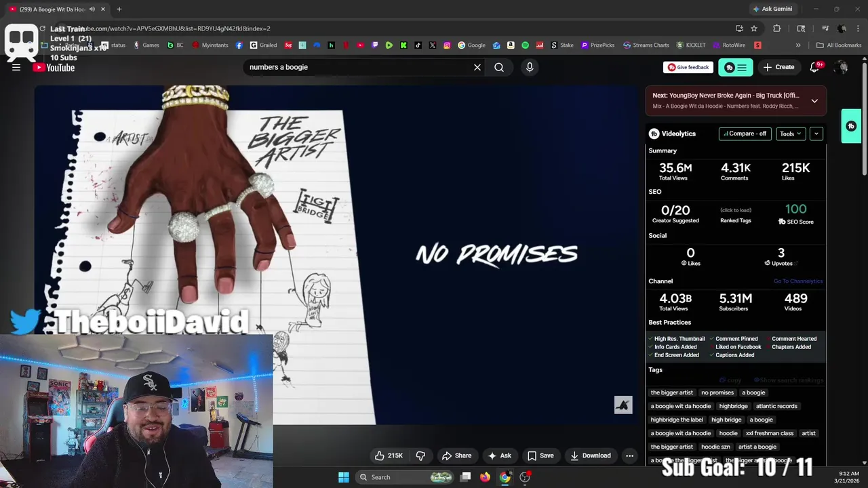The height and width of the screenshot is (488, 868).
Task: Open more actions three-dot menu
Action: (629, 455)
